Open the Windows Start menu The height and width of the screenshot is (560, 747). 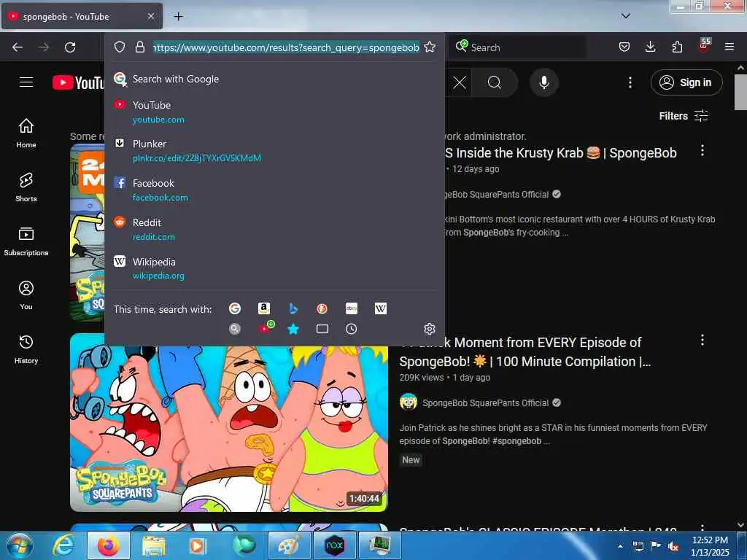20,546
